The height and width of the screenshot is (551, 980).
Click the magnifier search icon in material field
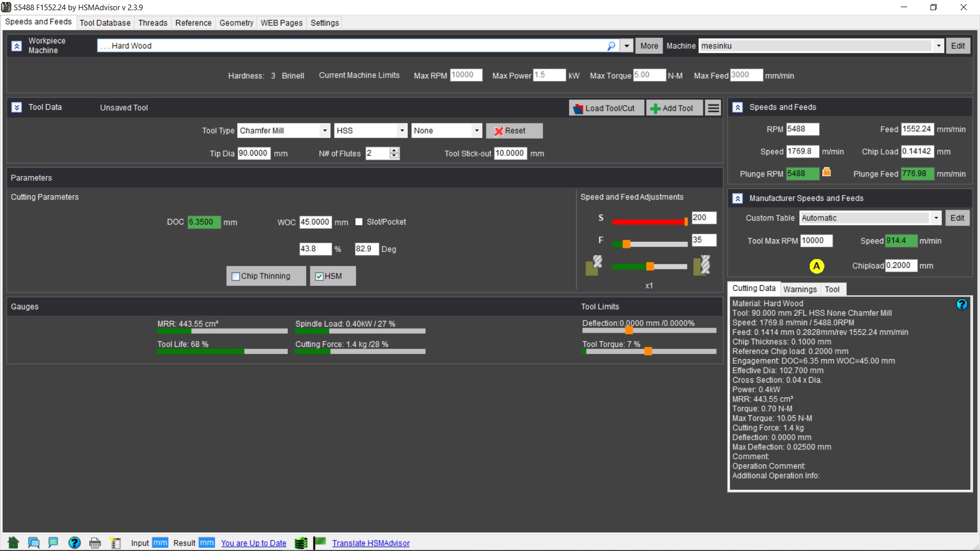click(611, 46)
